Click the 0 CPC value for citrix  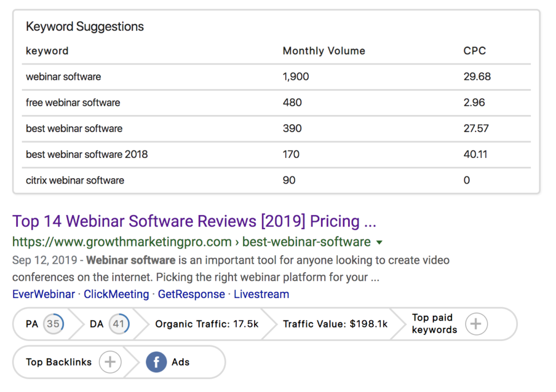click(466, 180)
